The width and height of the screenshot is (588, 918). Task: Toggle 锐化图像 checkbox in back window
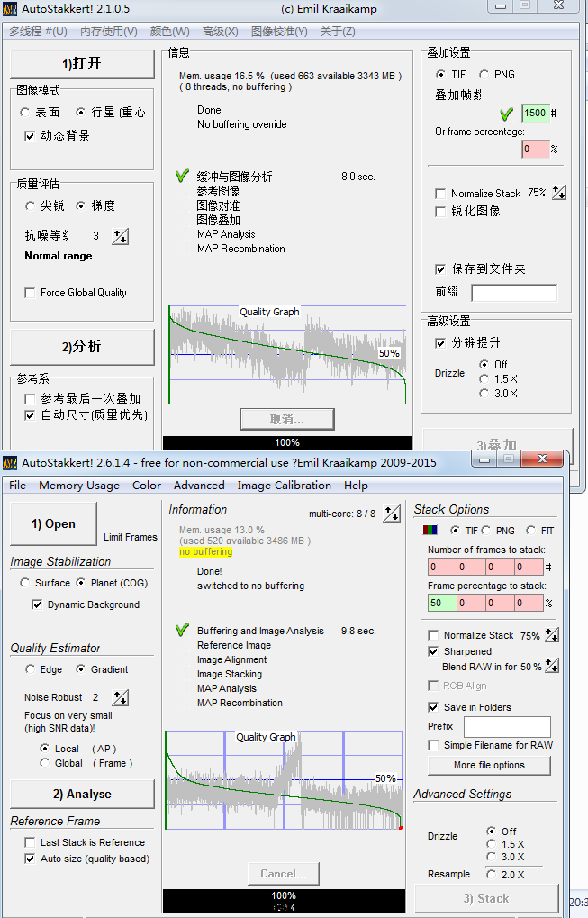coord(440,212)
